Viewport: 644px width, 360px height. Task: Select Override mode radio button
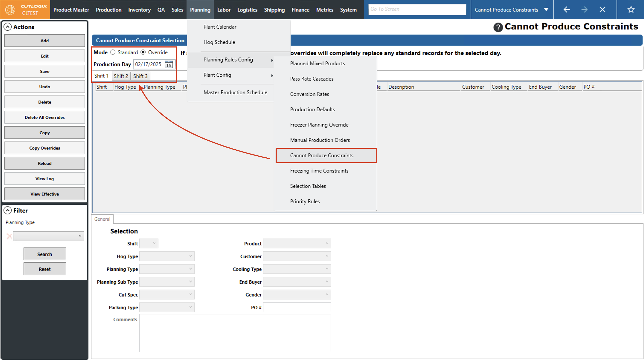click(143, 52)
